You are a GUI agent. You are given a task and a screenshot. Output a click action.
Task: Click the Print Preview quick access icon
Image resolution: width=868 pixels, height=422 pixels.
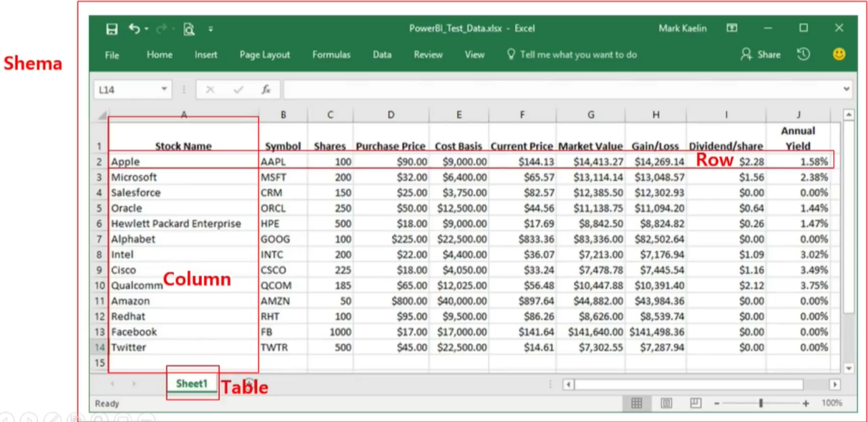tap(189, 29)
